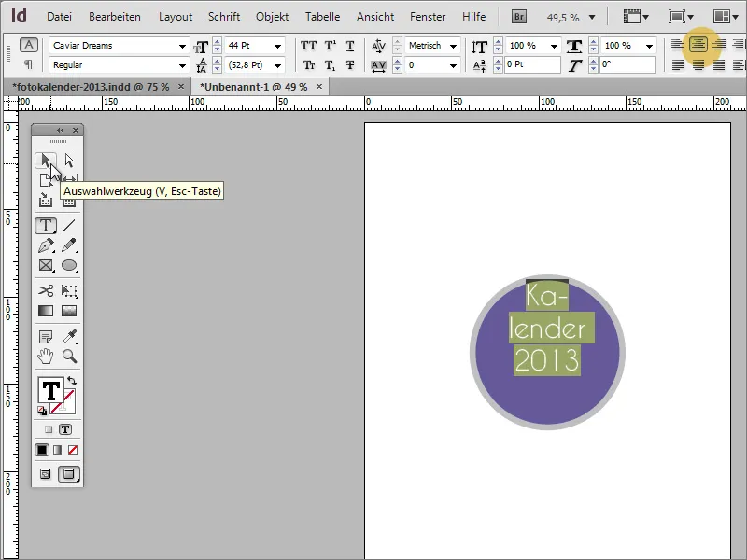Select the Zoom tool

[x=69, y=357]
